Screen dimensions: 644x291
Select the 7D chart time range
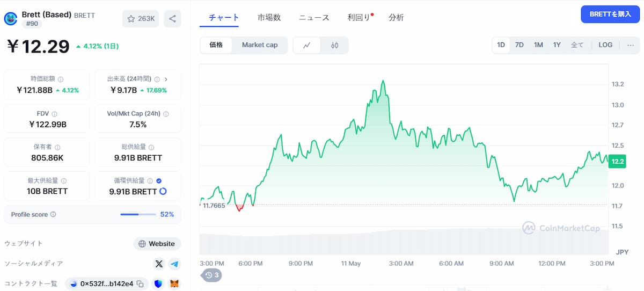(519, 45)
